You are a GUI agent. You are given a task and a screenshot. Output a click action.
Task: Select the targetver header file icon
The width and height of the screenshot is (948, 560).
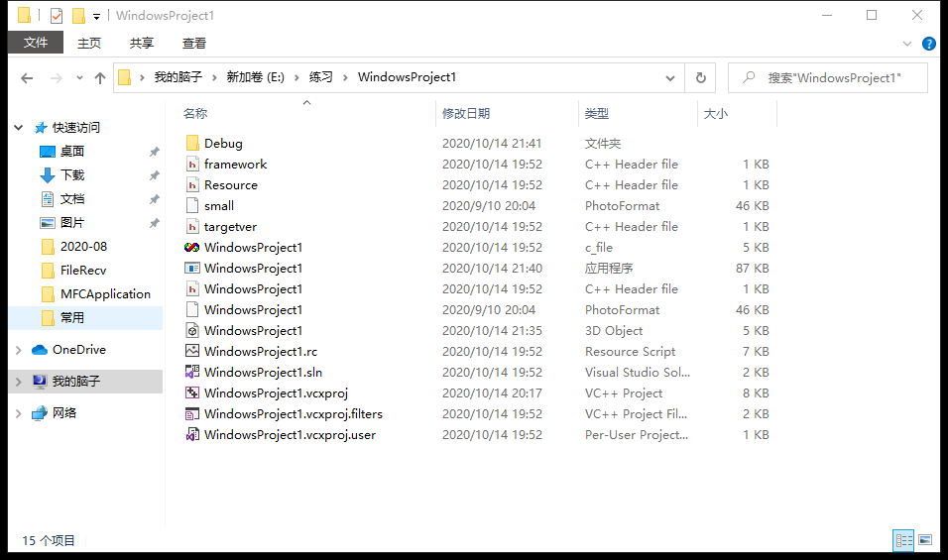pyautogui.click(x=192, y=227)
